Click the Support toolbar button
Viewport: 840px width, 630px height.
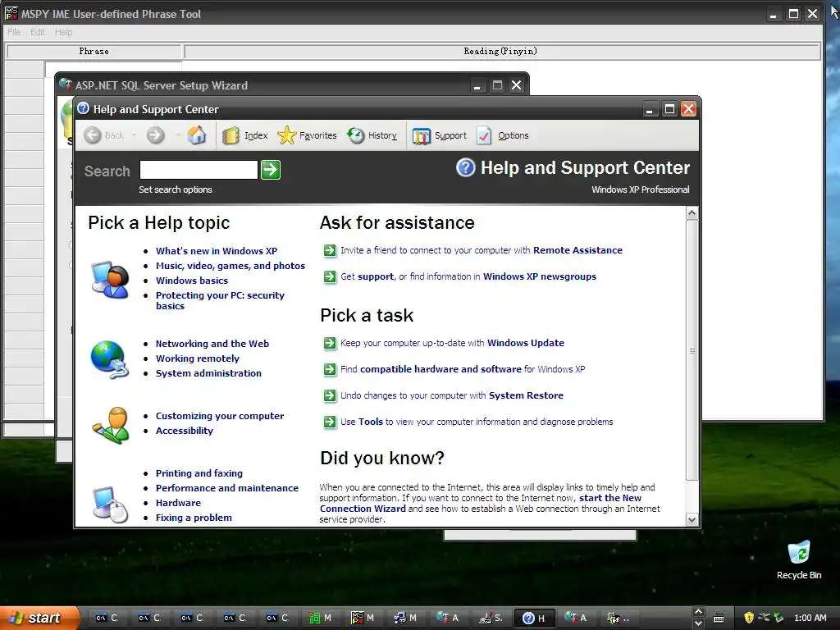point(440,135)
